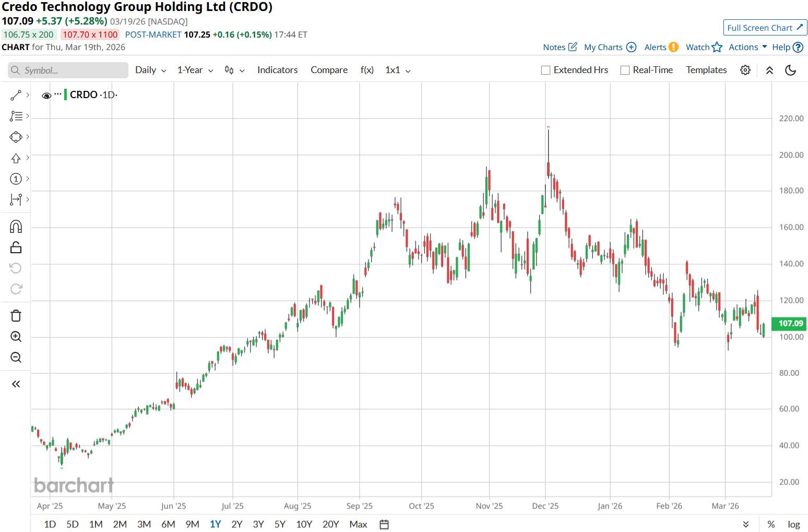Switch the price axis to log scale
This screenshot has width=808, height=532.
coord(794,524)
